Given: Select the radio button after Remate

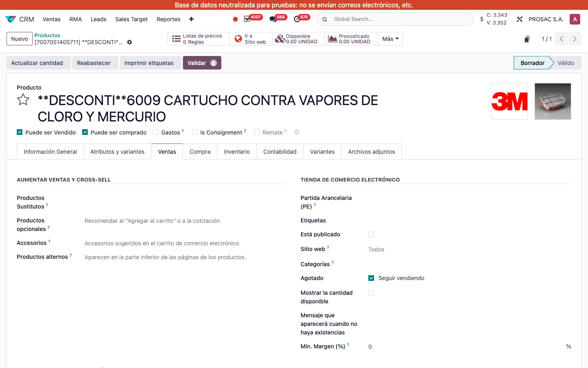Looking at the screenshot, I should click(x=297, y=132).
